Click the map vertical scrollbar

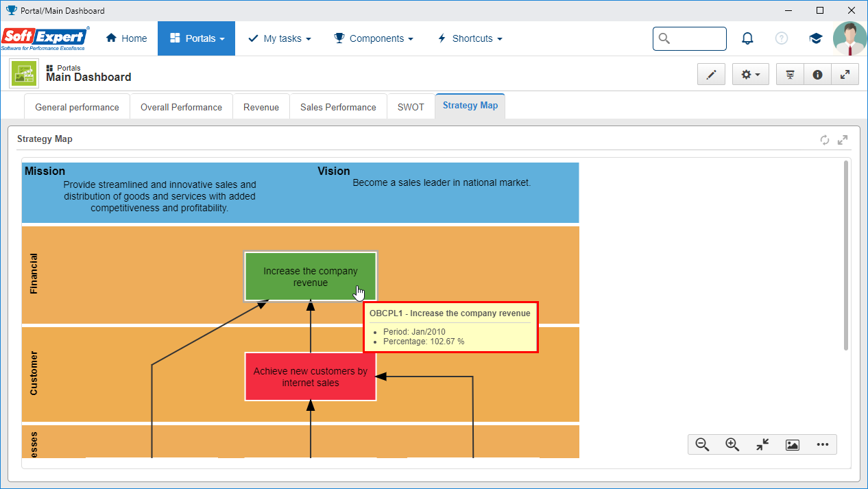pos(846,255)
